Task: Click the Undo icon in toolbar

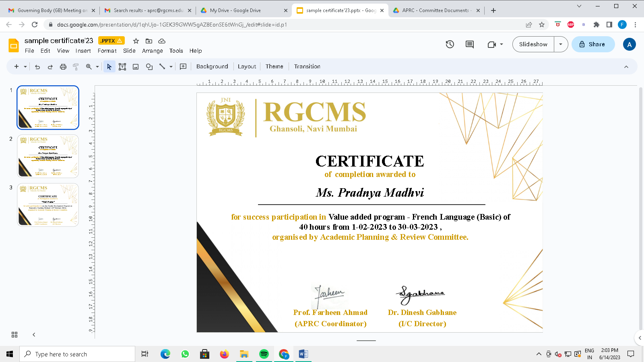Action: pos(37,67)
